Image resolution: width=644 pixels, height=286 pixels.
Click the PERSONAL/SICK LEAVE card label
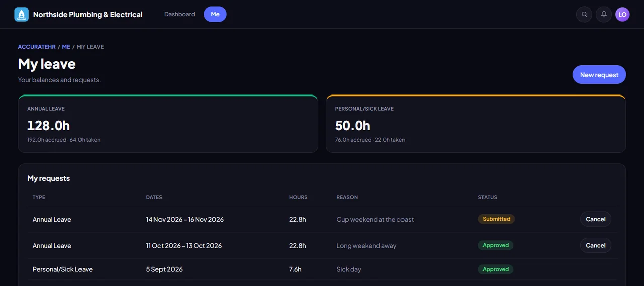pos(364,109)
